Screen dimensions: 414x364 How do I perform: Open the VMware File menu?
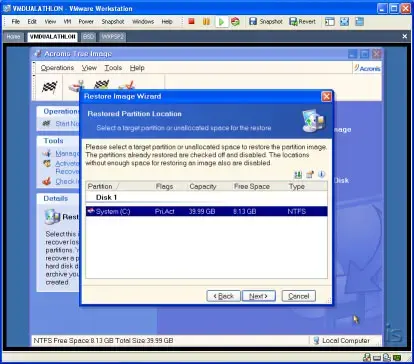(x=16, y=22)
